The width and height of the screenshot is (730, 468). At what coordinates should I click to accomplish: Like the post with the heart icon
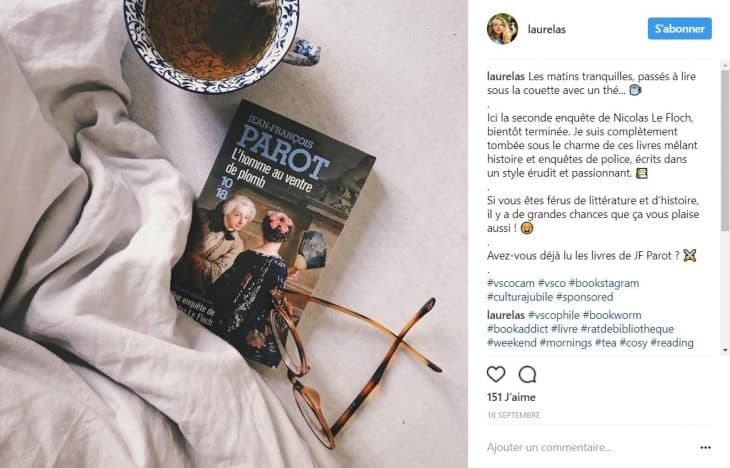pos(496,374)
